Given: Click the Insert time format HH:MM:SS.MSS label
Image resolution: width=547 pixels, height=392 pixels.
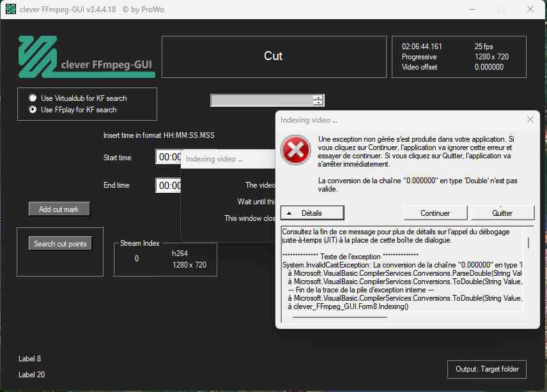Looking at the screenshot, I should [x=159, y=135].
